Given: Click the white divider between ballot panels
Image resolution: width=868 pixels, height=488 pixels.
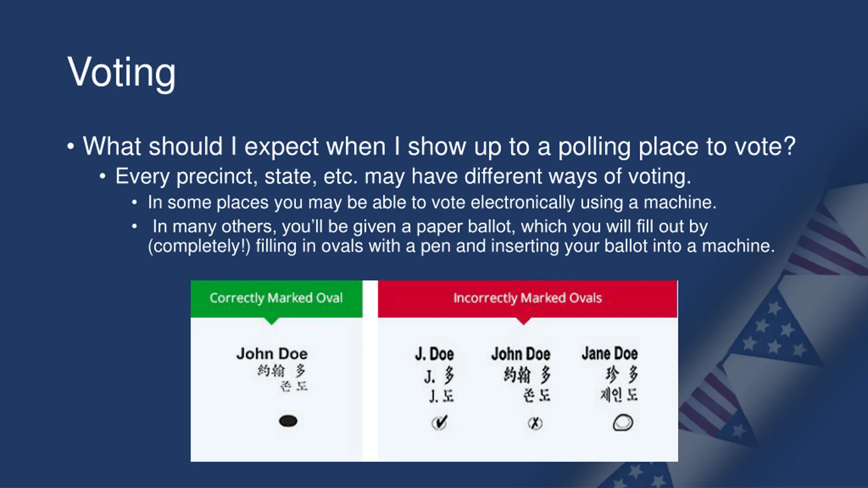Looking at the screenshot, I should click(370, 371).
